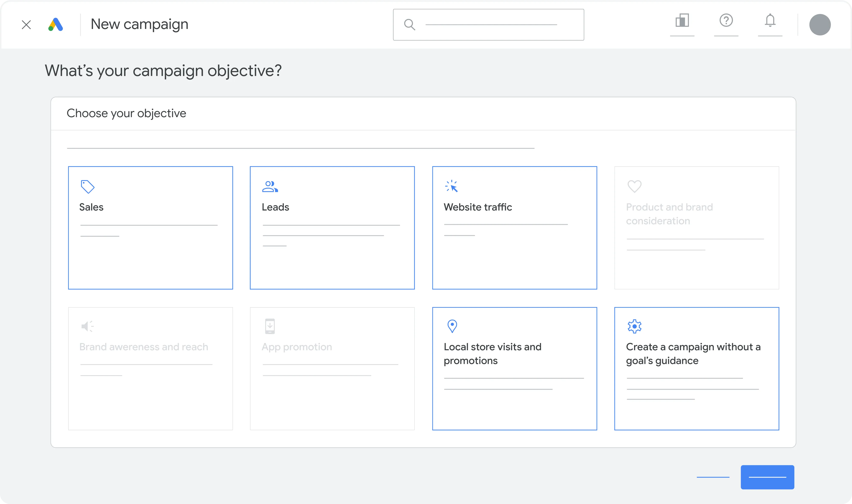Click the Google Ads logo
This screenshot has width=852, height=504.
(56, 24)
